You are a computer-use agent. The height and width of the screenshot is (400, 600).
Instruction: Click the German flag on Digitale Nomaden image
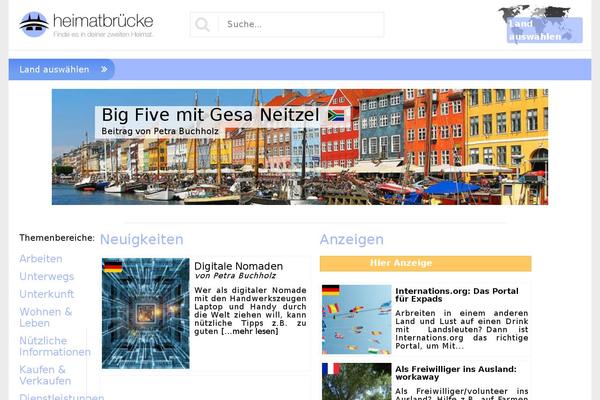click(113, 266)
